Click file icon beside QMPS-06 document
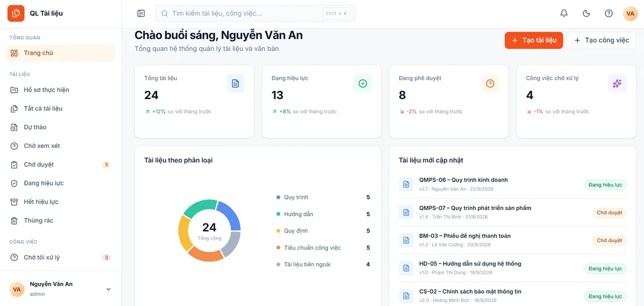The width and height of the screenshot is (644, 306). pos(406,184)
